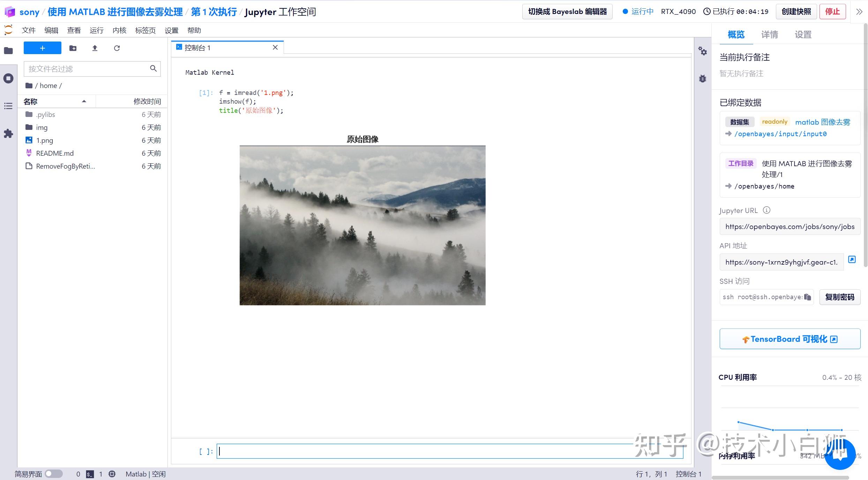Select the 控制台 1 tab
868x480 pixels.
227,47
